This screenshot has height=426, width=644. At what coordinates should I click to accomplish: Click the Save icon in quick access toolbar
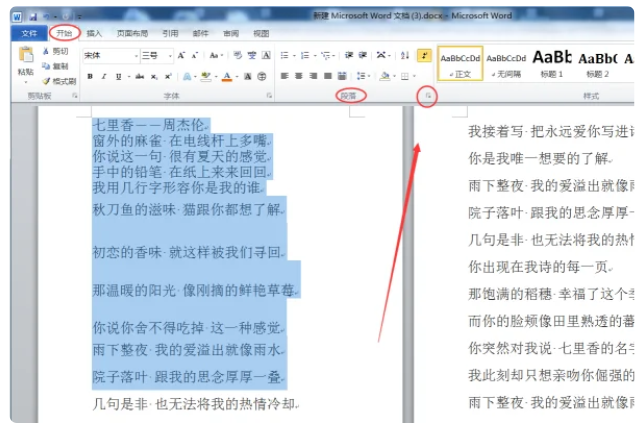pyautogui.click(x=34, y=17)
